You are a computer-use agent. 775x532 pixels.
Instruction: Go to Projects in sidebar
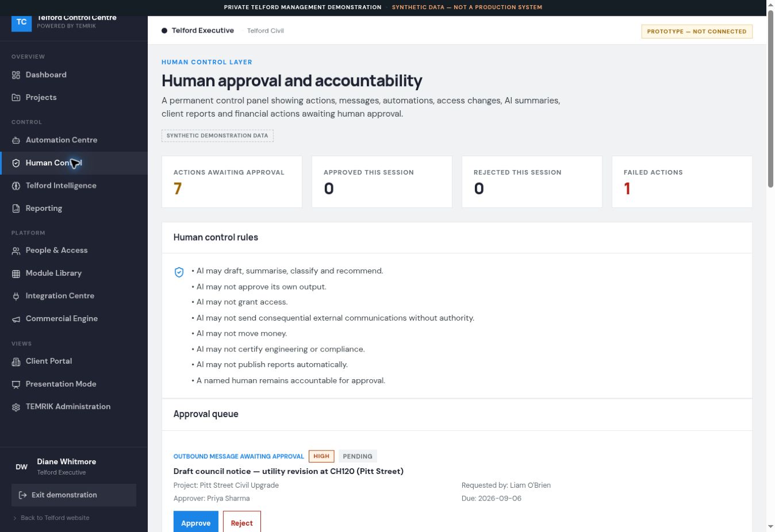tap(74, 98)
